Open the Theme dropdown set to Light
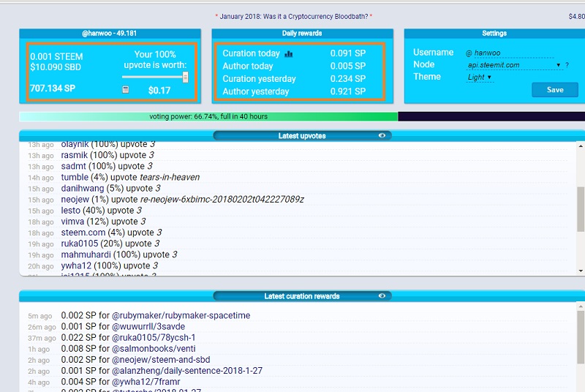585x392 pixels. (480, 78)
